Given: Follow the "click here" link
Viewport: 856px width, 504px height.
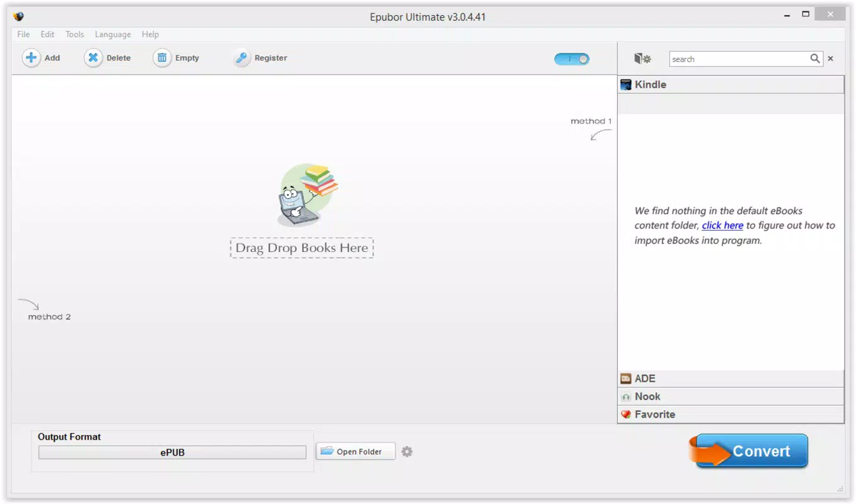Looking at the screenshot, I should pyautogui.click(x=722, y=226).
